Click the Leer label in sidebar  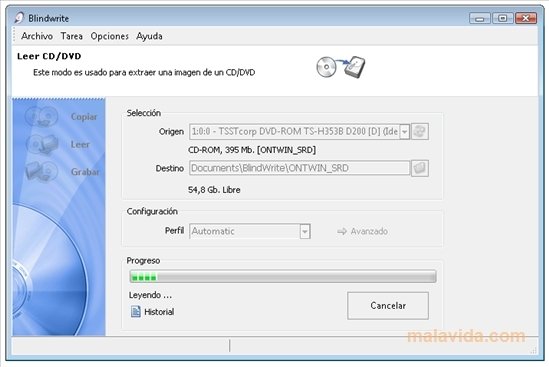(80, 144)
